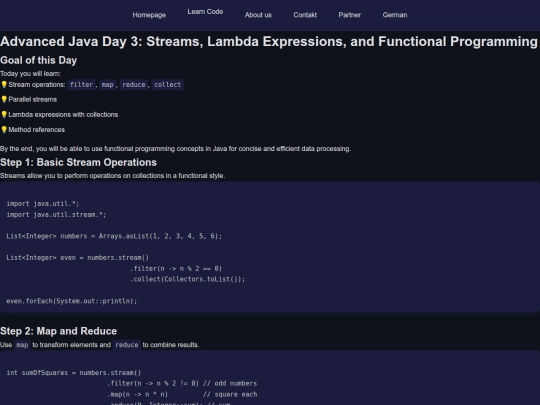Click the bulb icon beside Stream operations
Viewport: 540px width, 405px height.
coord(4,84)
